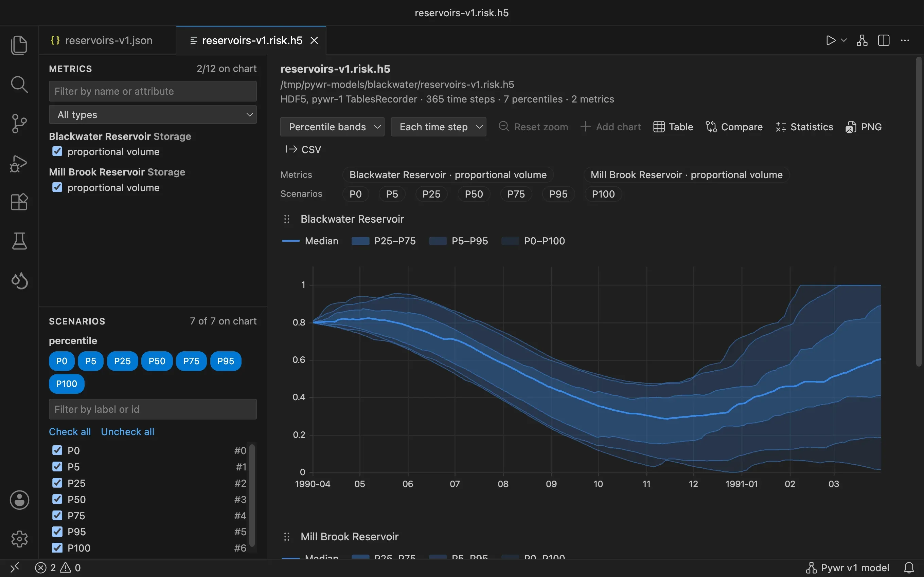Open the Each time step dropdown
Viewport: 924px width, 577px height.
pyautogui.click(x=438, y=127)
